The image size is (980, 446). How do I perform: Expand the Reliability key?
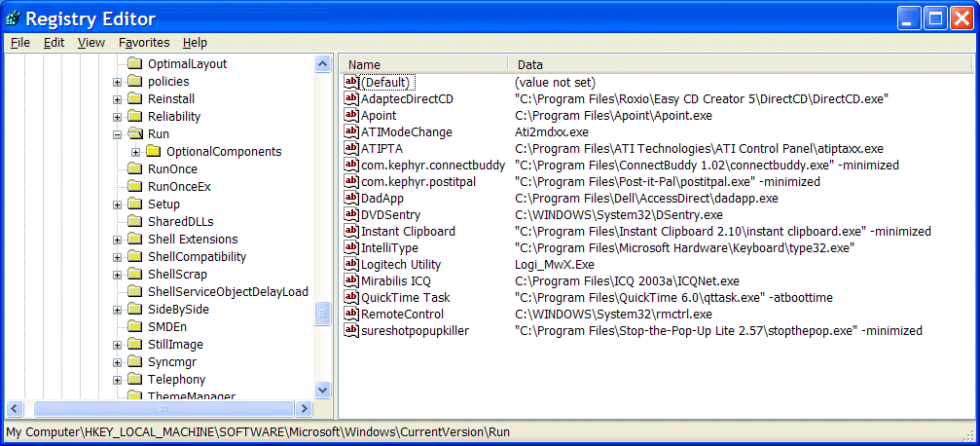pyautogui.click(x=117, y=117)
